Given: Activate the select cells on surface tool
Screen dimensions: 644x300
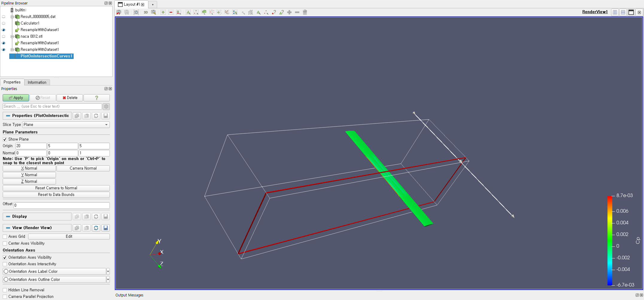Looking at the screenshot, I should (188, 12).
